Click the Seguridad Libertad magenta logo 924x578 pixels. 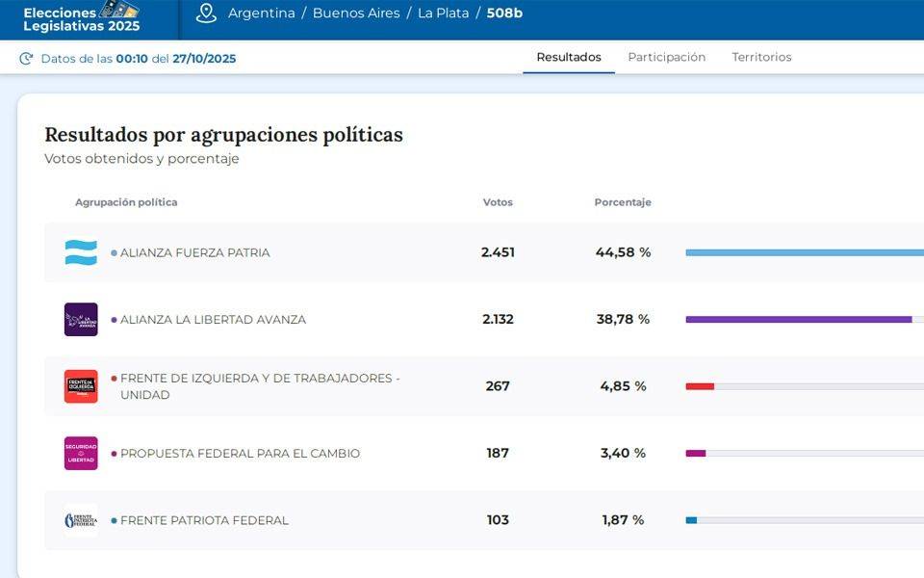click(81, 453)
